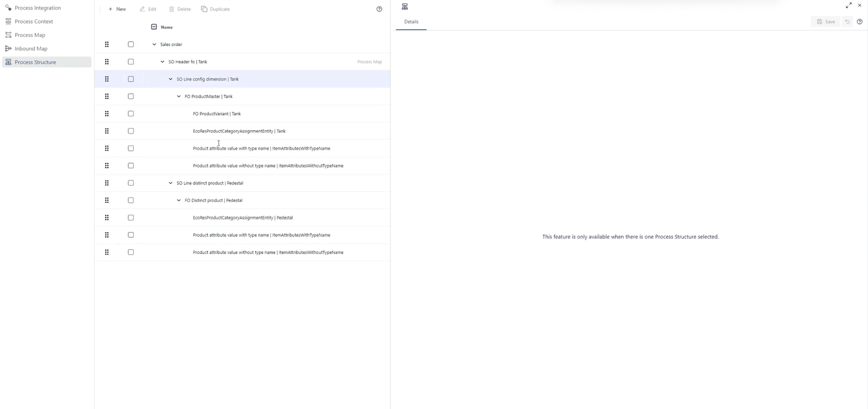Collapse FO ProductMaster | Tank node

[179, 96]
